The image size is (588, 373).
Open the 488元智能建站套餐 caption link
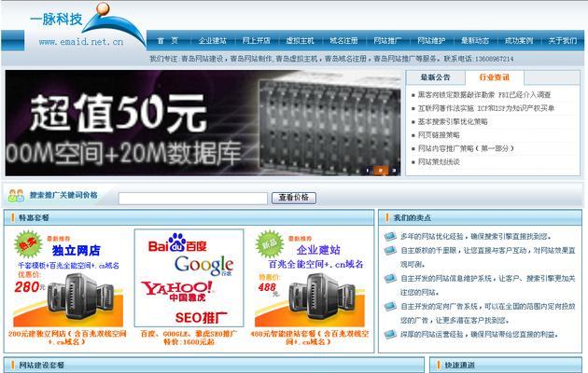pos(309,338)
